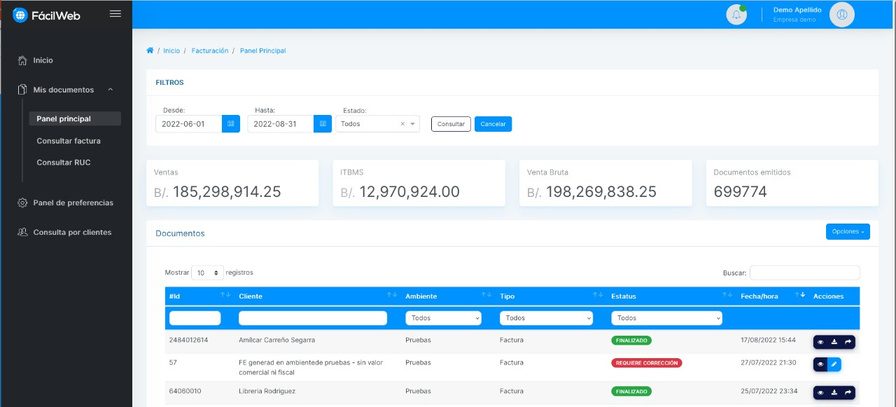Open the Estado Todos dropdown
The height and width of the screenshot is (407, 896).
[x=377, y=123]
